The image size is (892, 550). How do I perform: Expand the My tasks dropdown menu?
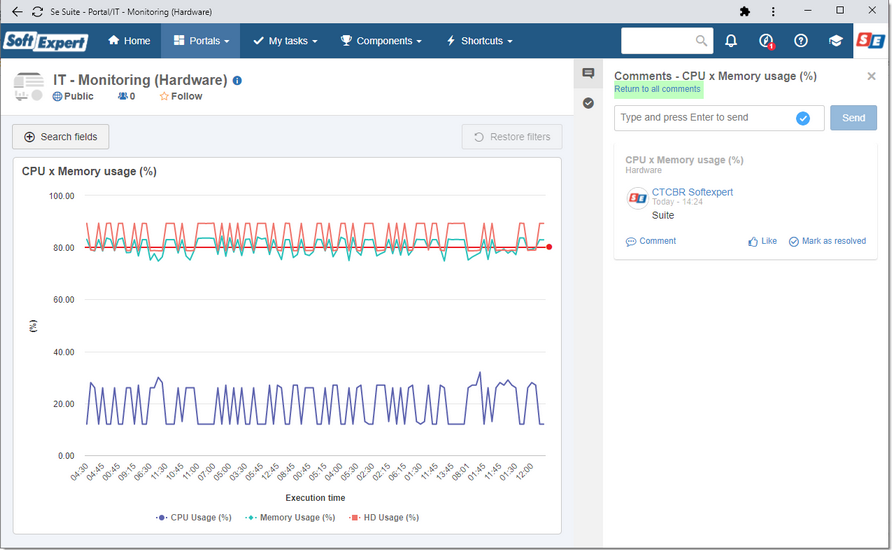(x=285, y=41)
